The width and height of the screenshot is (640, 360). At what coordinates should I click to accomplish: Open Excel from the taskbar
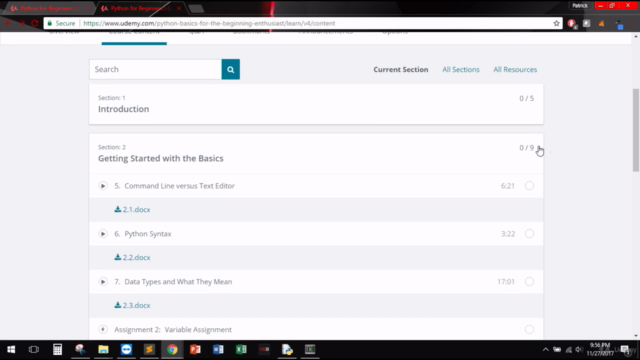(241, 349)
